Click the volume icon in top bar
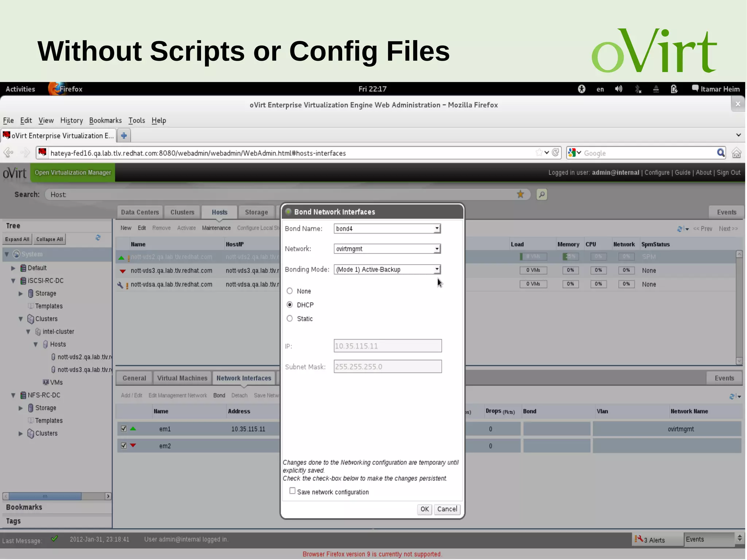The image size is (747, 560). pyautogui.click(x=619, y=89)
